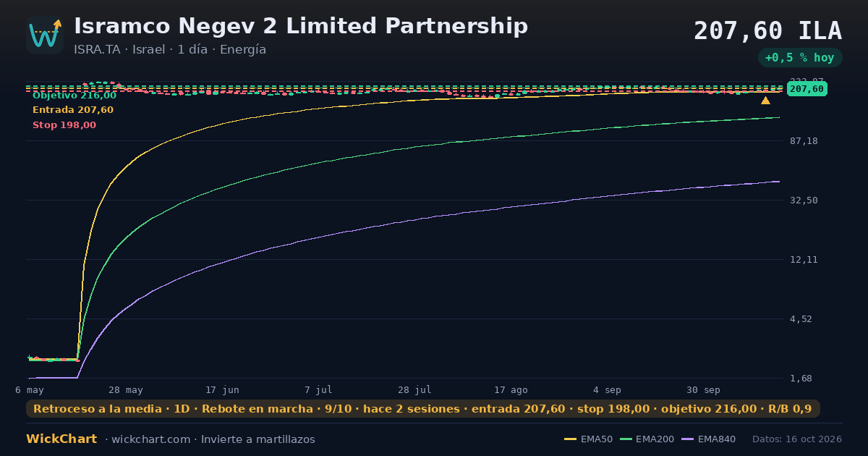Click the 17 ago date label
This screenshot has width=868, height=456.
[511, 389]
